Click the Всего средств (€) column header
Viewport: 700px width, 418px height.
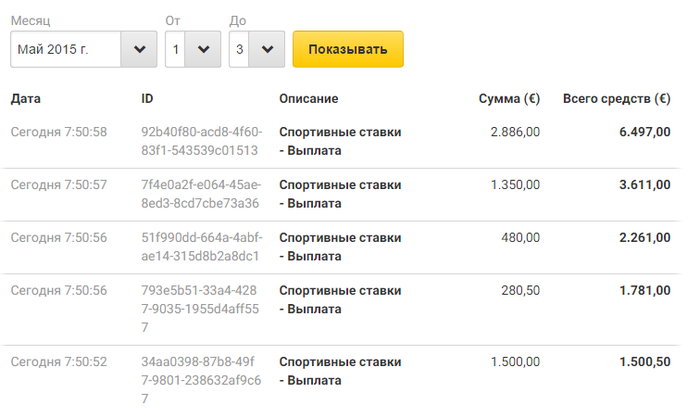click(616, 99)
